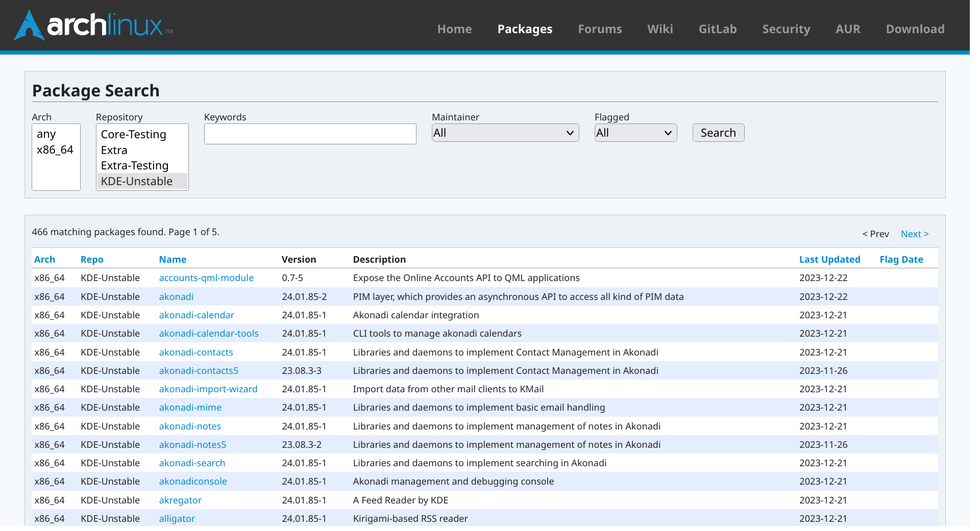Screen dimensions: 980x531
Task: Open the AUR nav link
Action: point(848,29)
